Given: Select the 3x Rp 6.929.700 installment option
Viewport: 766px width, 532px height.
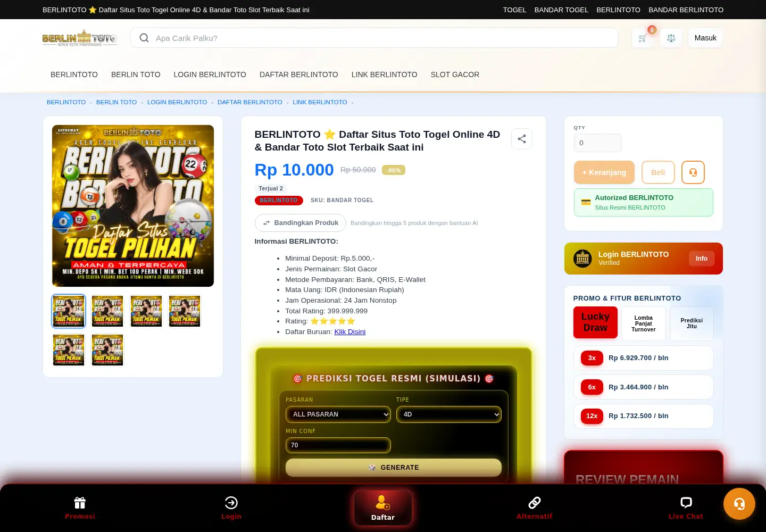Looking at the screenshot, I should click(644, 358).
